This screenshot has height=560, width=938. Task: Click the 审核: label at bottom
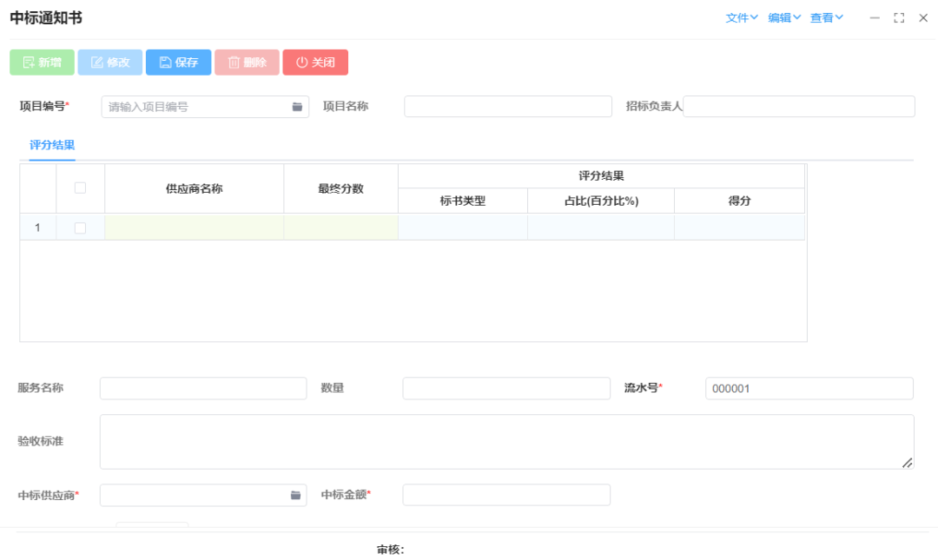click(391, 550)
